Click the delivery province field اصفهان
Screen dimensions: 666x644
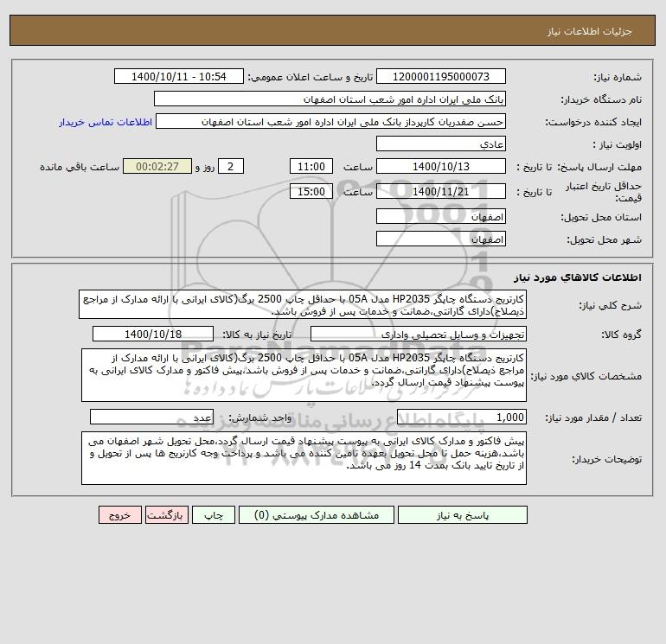click(x=441, y=216)
